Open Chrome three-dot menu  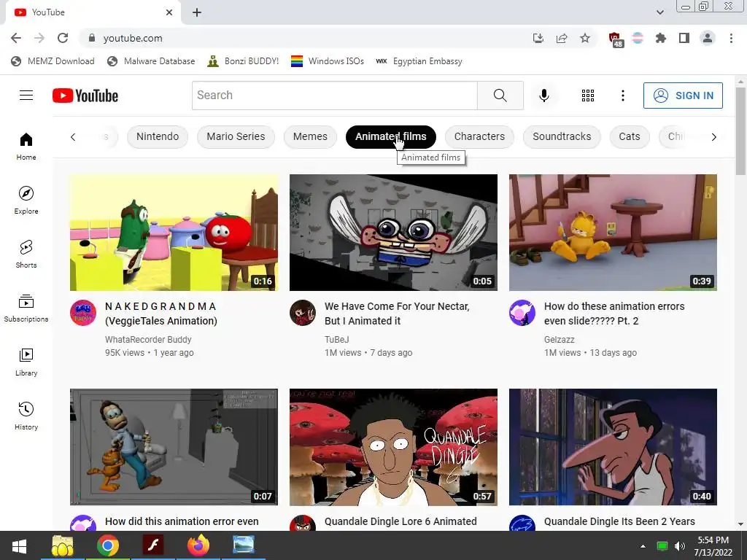pos(731,38)
